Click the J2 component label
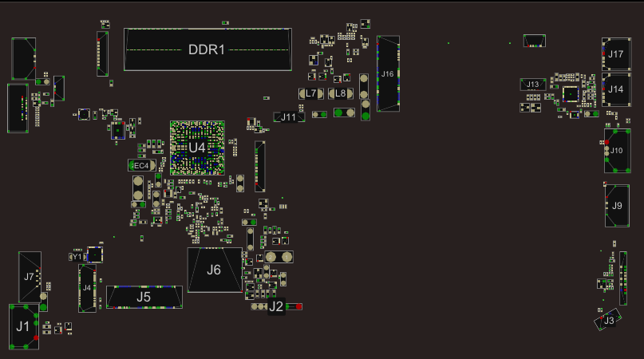 pos(276,306)
